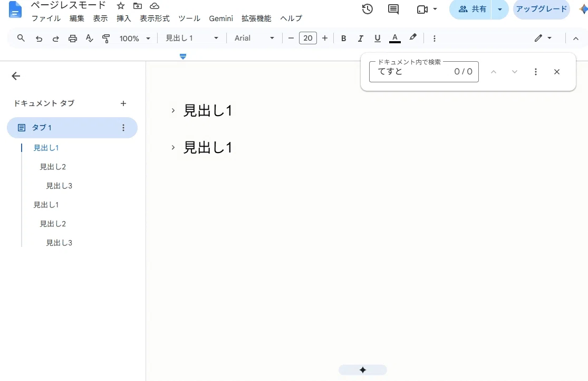Redo the last action
This screenshot has height=381, width=588.
55,39
